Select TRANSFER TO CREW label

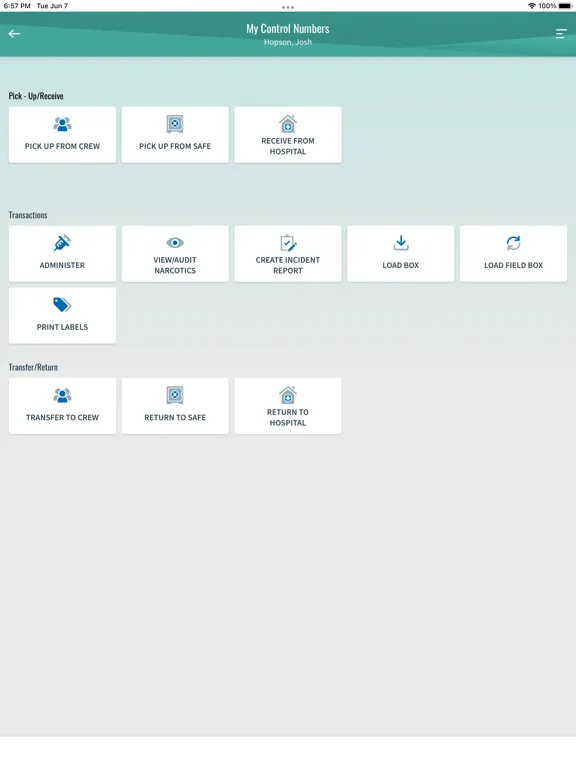(x=62, y=417)
